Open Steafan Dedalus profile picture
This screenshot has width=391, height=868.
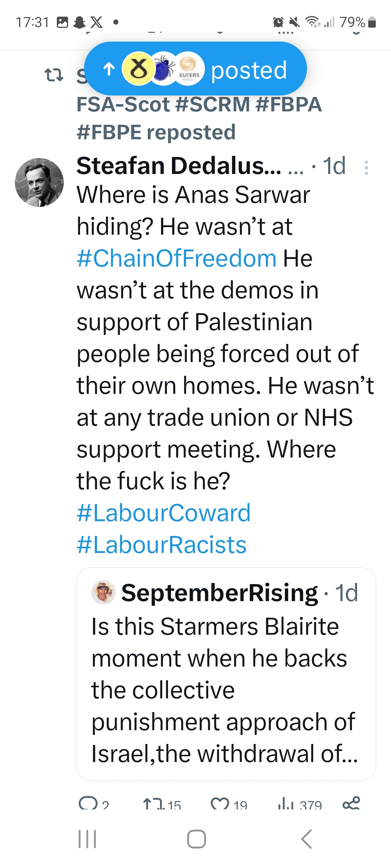39,182
